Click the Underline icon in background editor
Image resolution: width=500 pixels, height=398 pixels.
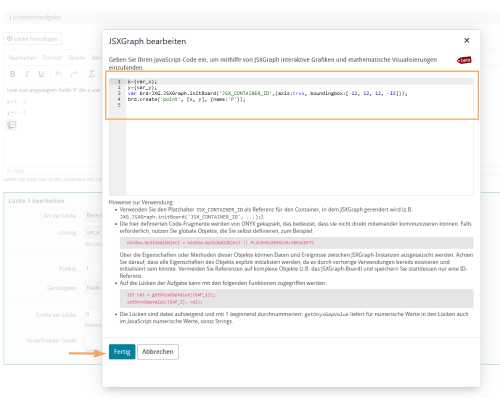[x=41, y=74]
